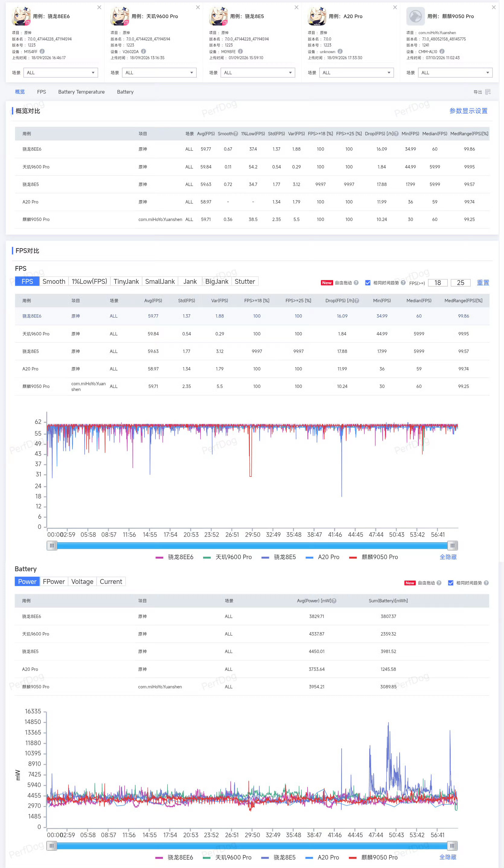Viewport: 504px width, 868px height.
Task: Toggle A20 Pro series in Battery legend
Action: pyautogui.click(x=322, y=857)
